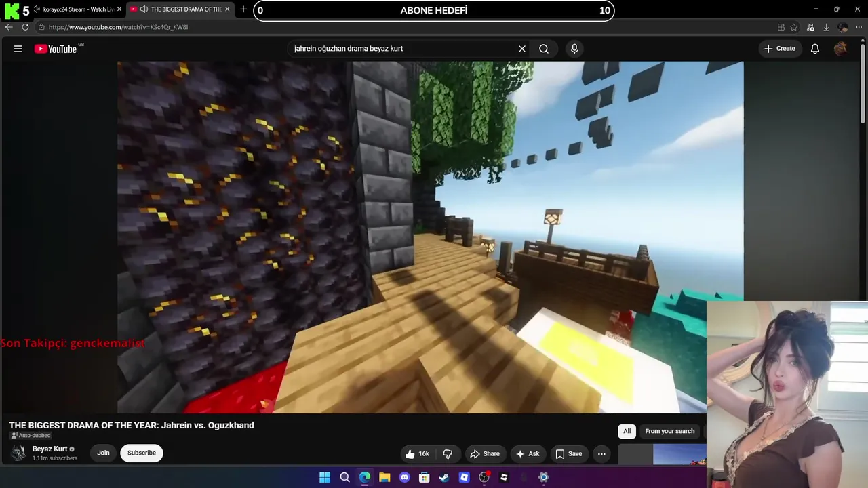Unmute the koraycc24 Stream tab
Screen dimensions: 868x488
(37, 9)
